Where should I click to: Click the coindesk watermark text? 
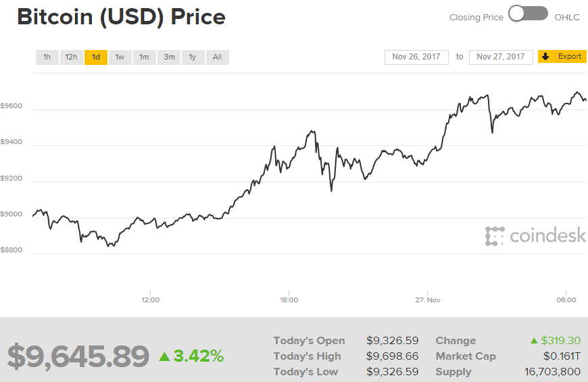(x=547, y=236)
